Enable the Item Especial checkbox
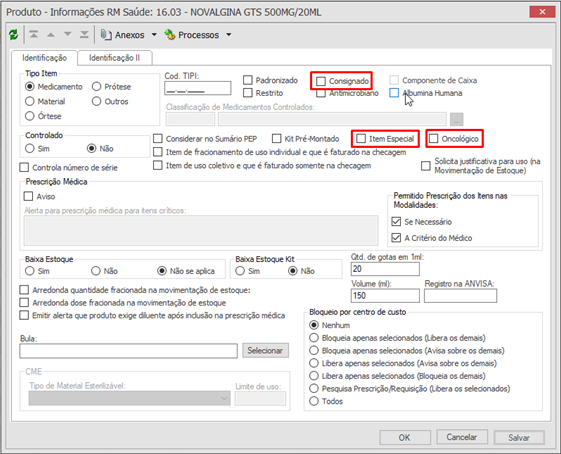Screen dimensions: 561x454 (361, 138)
